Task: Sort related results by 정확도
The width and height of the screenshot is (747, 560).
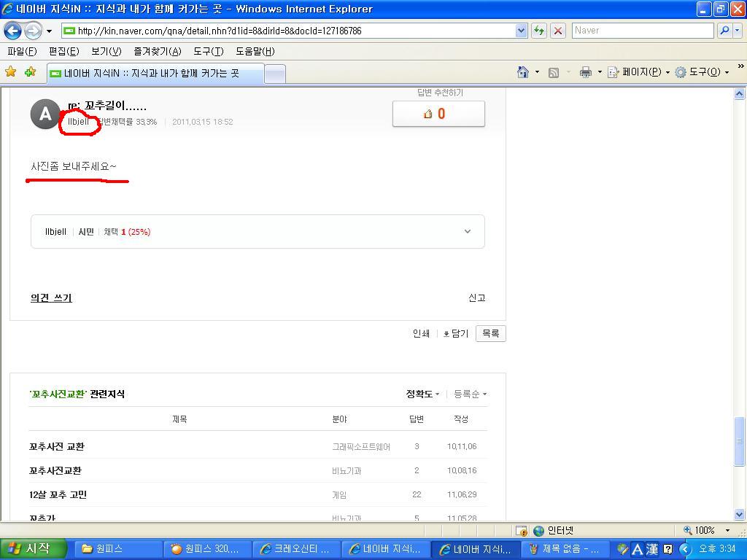Action: 422,394
